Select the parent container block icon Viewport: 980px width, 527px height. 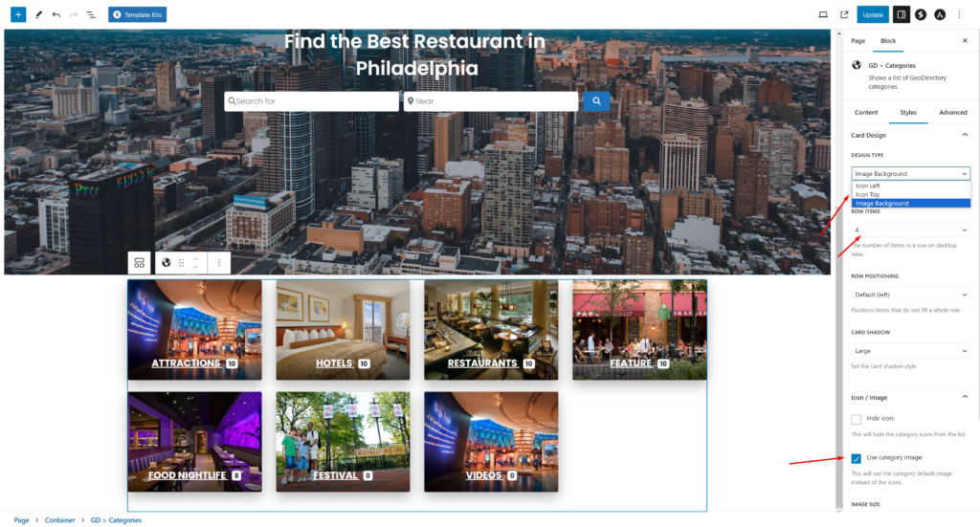140,263
